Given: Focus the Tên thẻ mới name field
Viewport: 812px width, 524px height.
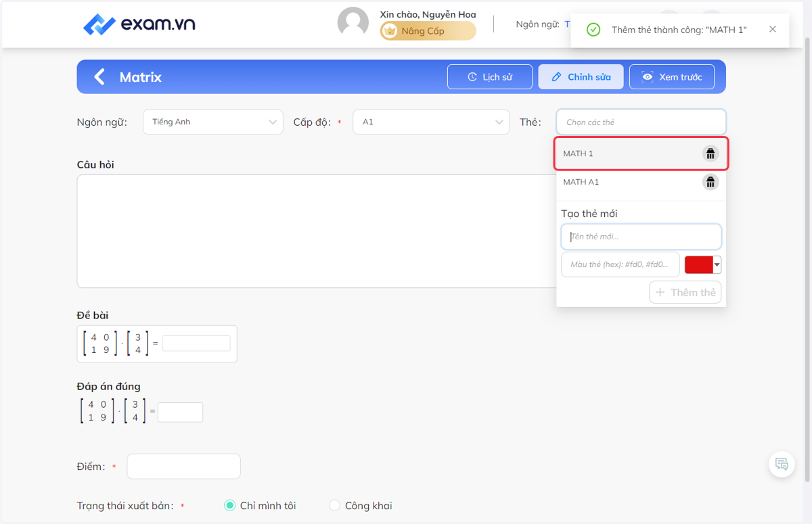Looking at the screenshot, I should tap(641, 237).
